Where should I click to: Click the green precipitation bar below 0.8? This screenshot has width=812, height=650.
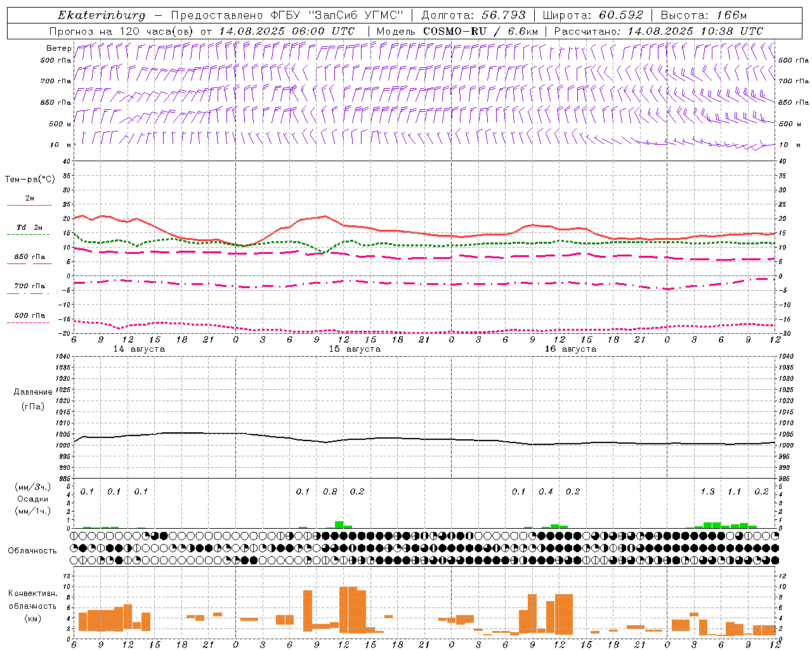tap(339, 524)
